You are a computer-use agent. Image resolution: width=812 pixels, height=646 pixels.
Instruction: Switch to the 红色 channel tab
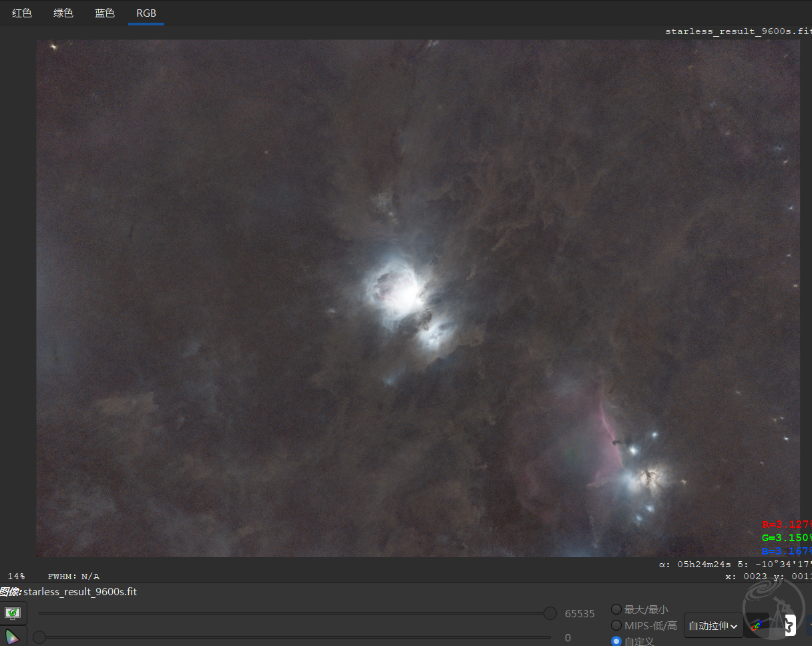[x=22, y=13]
